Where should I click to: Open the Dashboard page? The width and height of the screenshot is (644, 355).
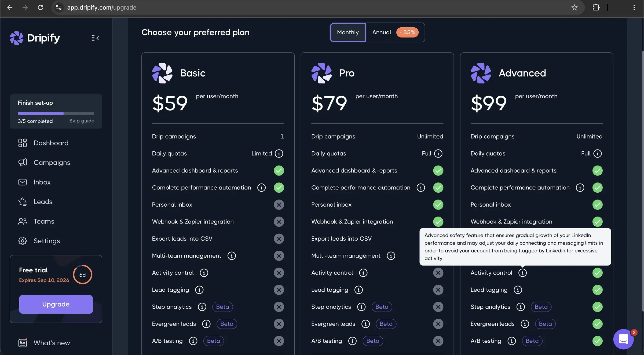point(43,143)
